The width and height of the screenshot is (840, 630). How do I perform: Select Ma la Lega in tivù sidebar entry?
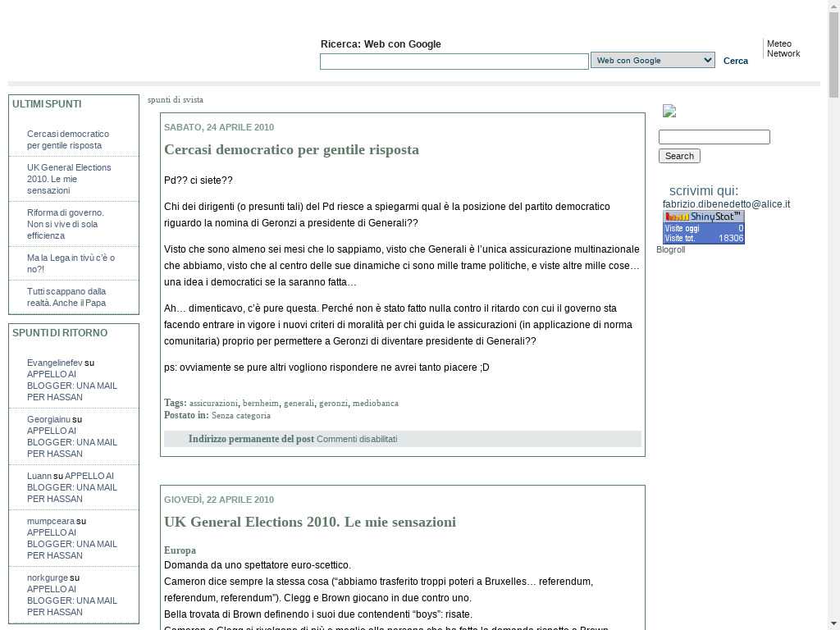click(71, 263)
